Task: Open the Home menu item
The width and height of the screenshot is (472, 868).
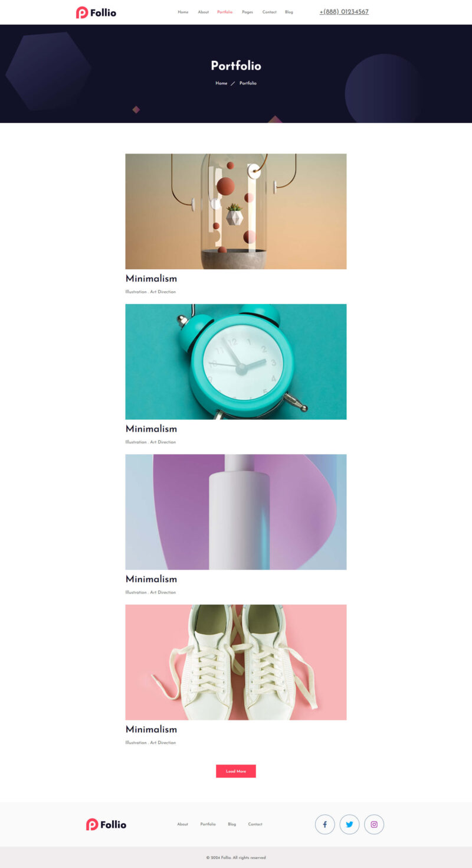Action: coord(183,12)
